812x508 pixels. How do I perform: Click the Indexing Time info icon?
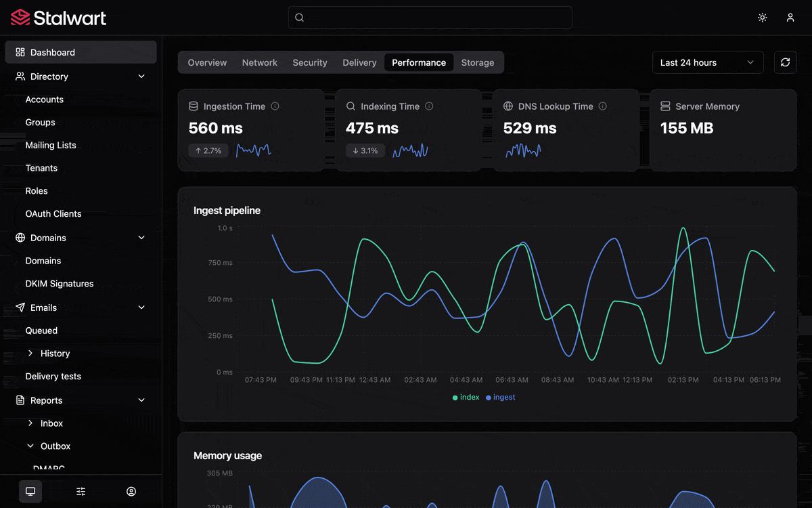[x=429, y=106]
